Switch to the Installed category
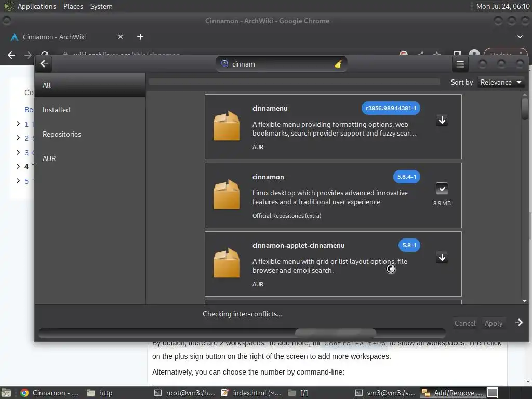The width and height of the screenshot is (532, 399). [x=90, y=110]
